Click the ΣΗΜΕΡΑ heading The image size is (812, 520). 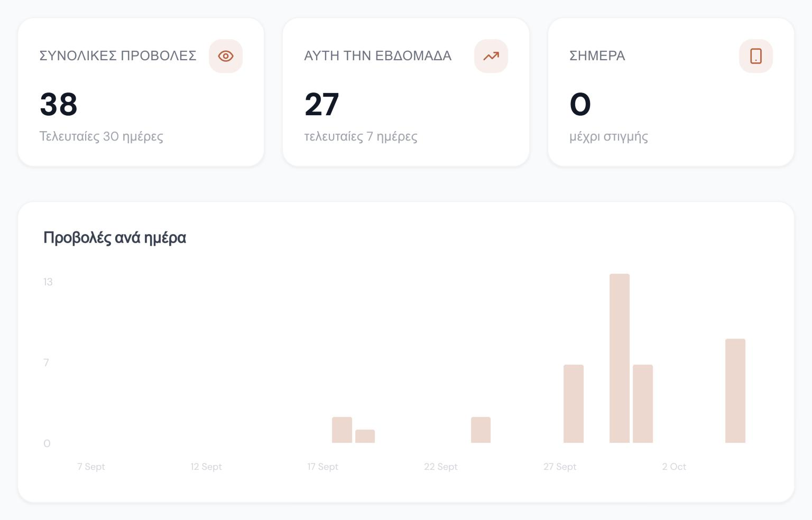597,56
